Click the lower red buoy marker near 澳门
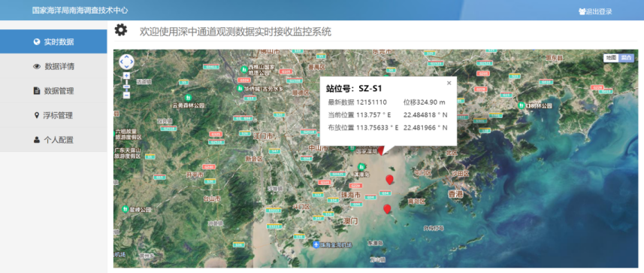The image size is (644, 273). coord(387,209)
